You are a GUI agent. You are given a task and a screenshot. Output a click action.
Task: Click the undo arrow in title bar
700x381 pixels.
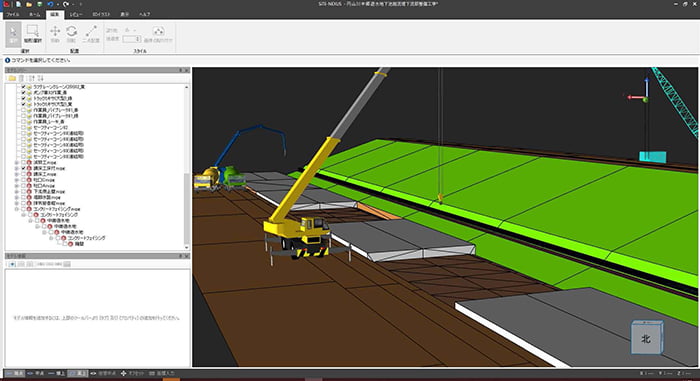(50, 4)
